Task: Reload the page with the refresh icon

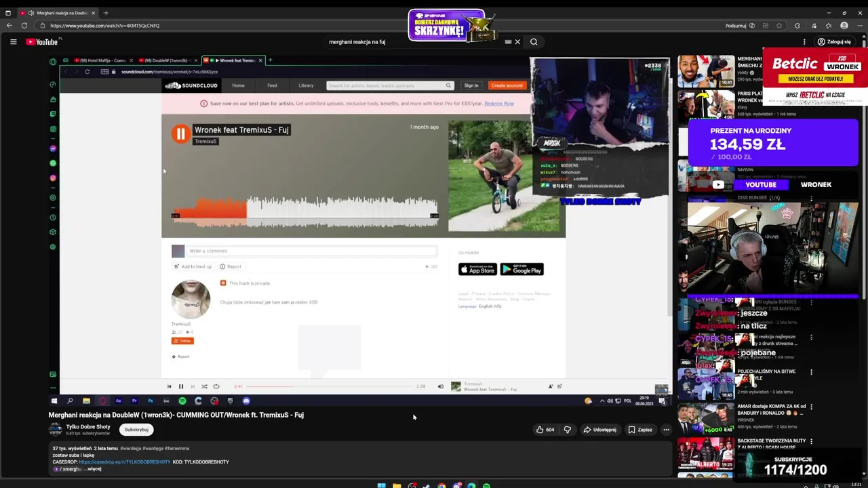Action: tap(24, 26)
